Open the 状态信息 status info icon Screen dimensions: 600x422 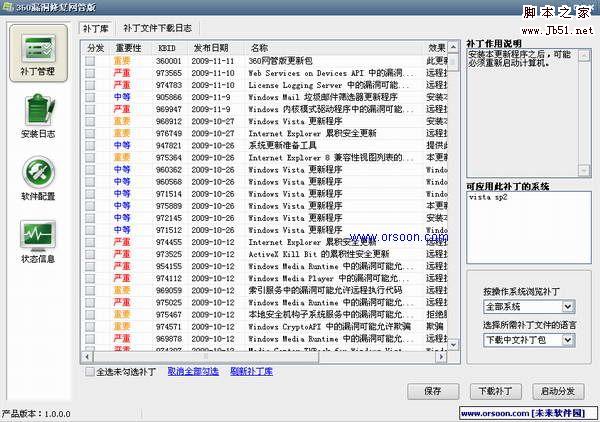pyautogui.click(x=38, y=241)
